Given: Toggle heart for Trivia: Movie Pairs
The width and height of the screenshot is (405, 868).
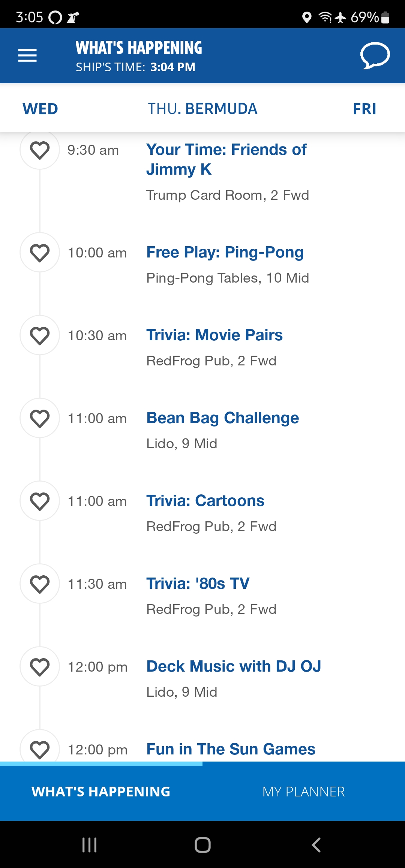Looking at the screenshot, I should click(x=40, y=335).
